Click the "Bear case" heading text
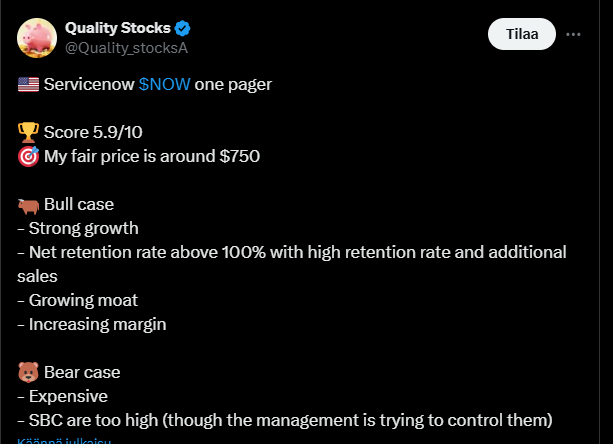Image resolution: width=613 pixels, height=444 pixels. (x=82, y=372)
